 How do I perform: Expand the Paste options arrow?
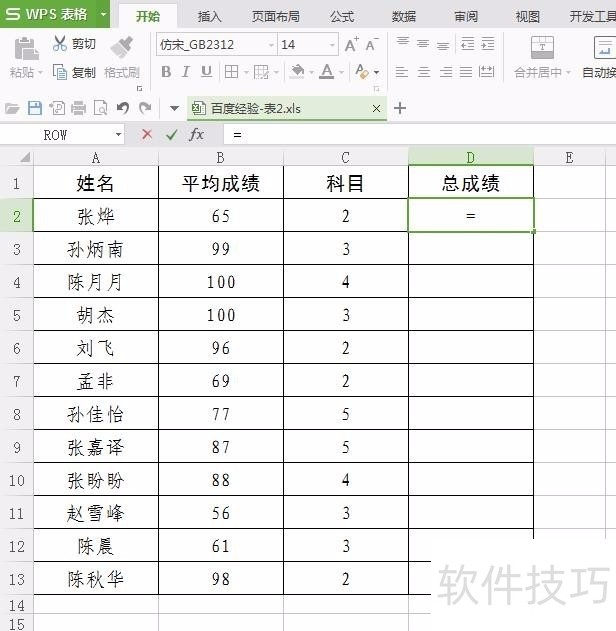point(40,73)
